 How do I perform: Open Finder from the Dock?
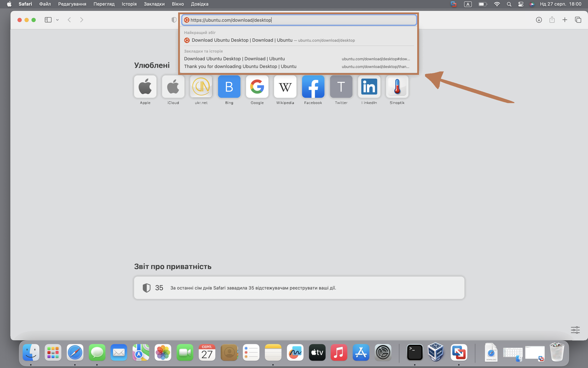[31, 352]
